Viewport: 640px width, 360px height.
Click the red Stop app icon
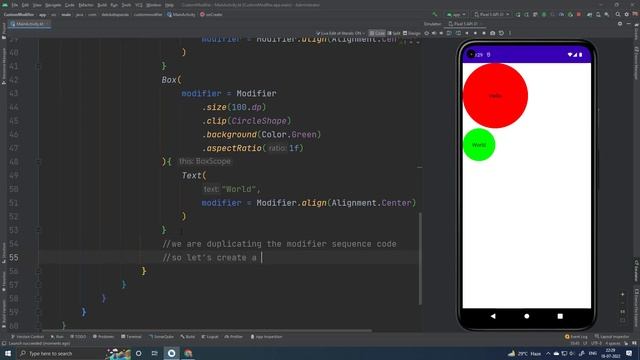click(x=578, y=14)
